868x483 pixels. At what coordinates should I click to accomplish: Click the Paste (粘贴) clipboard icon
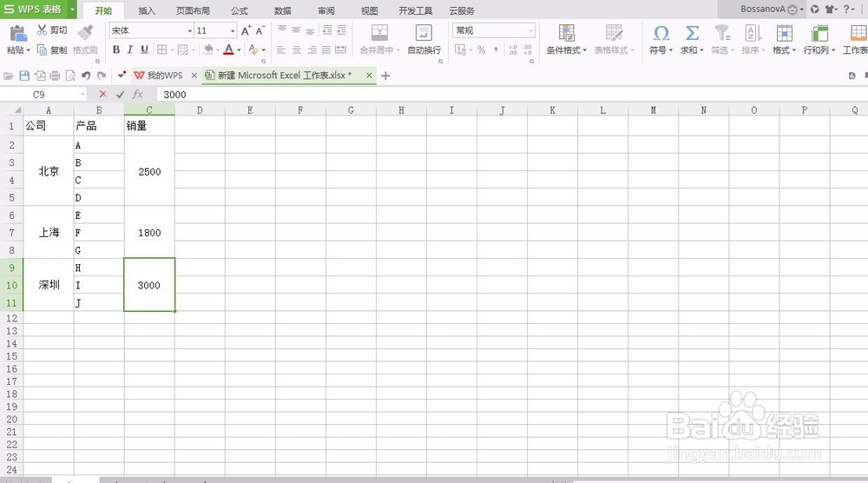click(x=18, y=33)
